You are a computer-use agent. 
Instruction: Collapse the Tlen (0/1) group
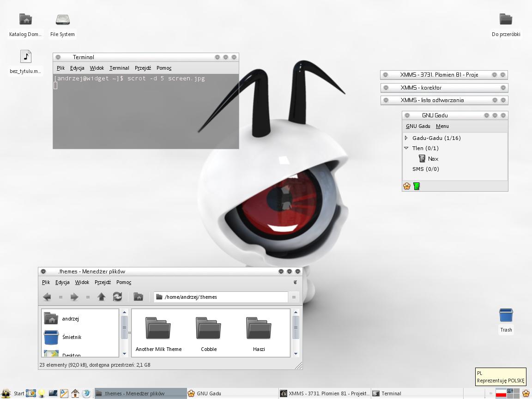pos(406,148)
